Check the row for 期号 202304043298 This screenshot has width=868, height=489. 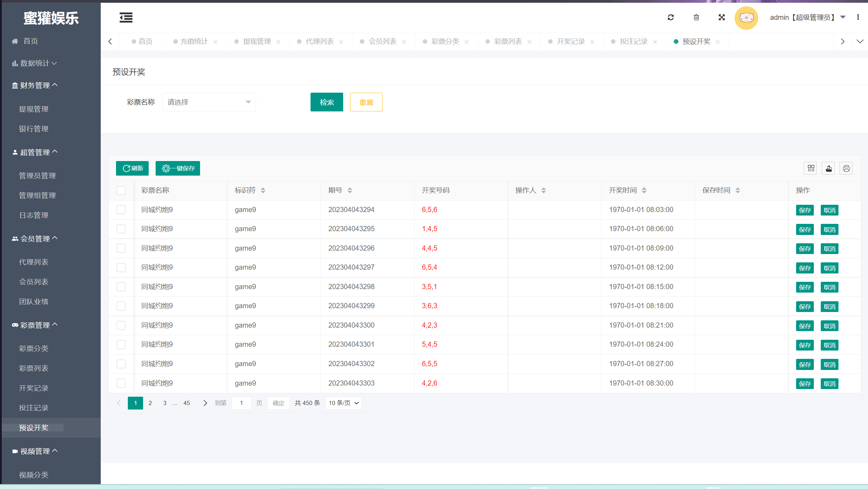pyautogui.click(x=121, y=287)
